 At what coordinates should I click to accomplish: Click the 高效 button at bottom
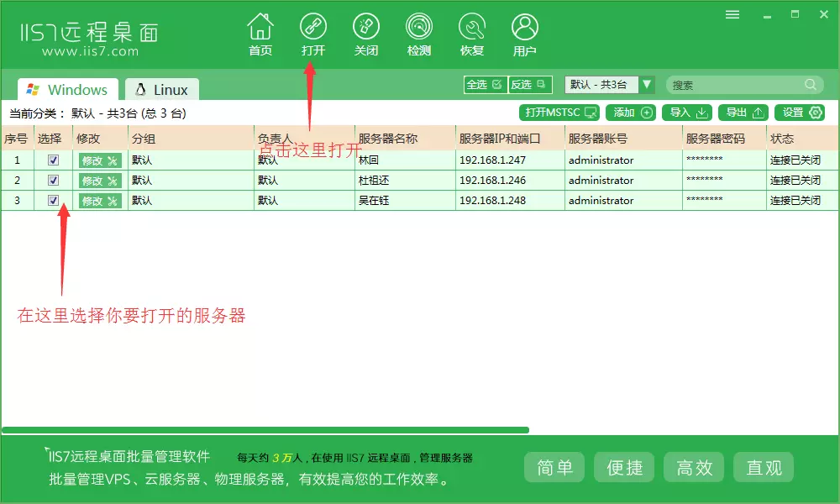[694, 467]
